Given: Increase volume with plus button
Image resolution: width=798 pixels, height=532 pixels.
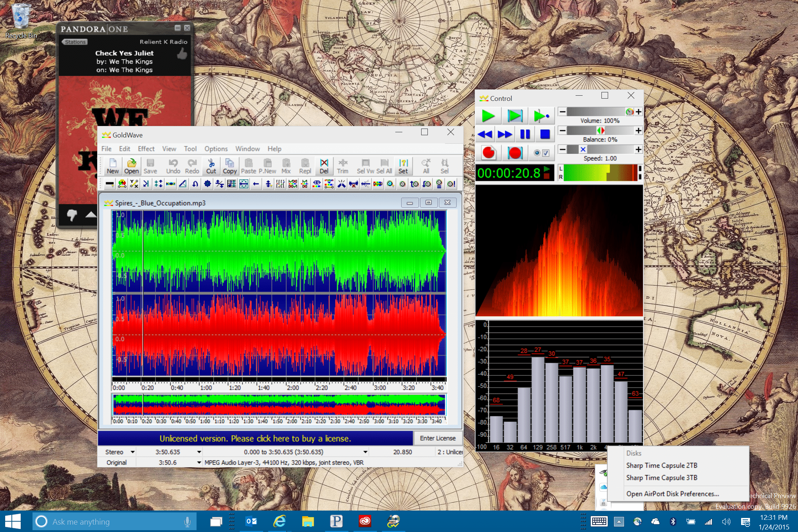Looking at the screenshot, I should [638, 112].
